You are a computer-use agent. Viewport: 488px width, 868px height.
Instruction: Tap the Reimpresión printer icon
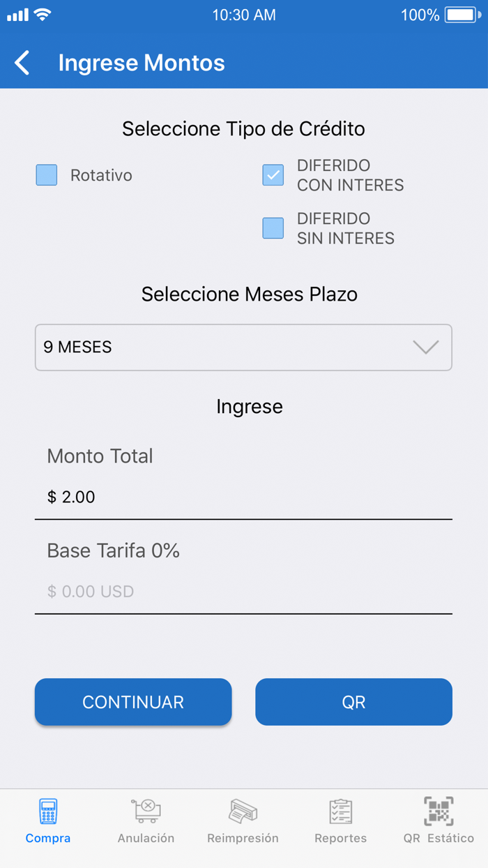tap(243, 811)
